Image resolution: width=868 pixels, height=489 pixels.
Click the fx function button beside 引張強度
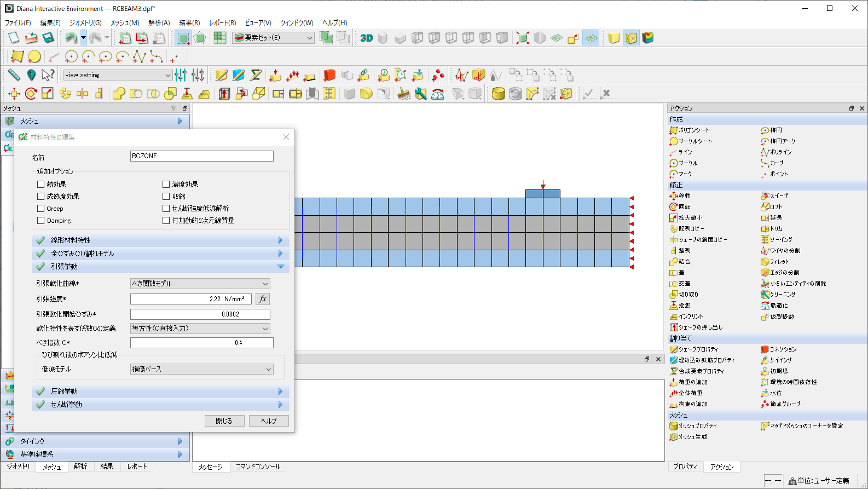263,299
